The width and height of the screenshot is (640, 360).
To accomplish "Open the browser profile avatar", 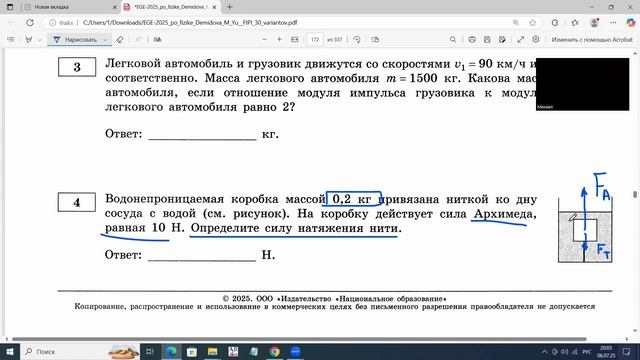I will point(594,23).
